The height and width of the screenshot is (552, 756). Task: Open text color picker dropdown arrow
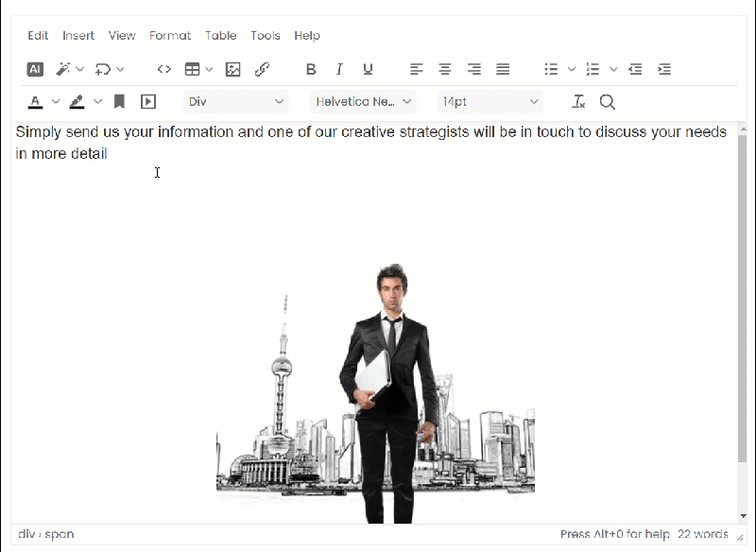coord(56,102)
